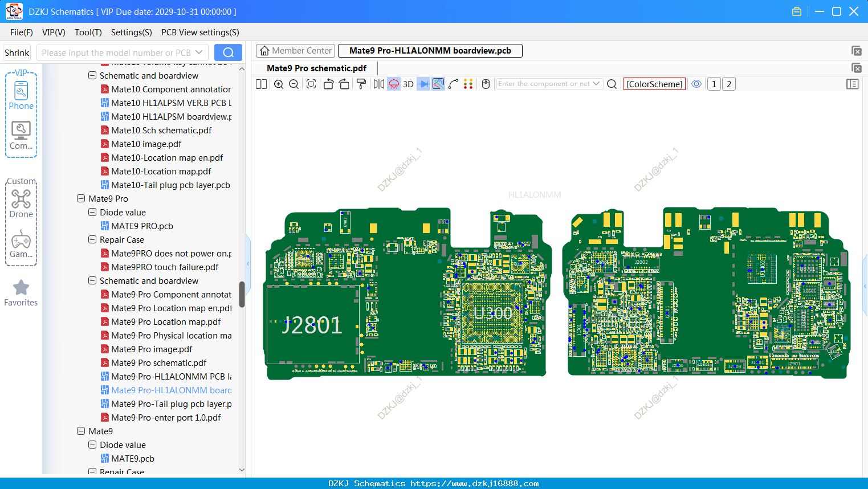Screen dimensions: 868x489
Task: Open the Tool(T) menu
Action: point(88,32)
